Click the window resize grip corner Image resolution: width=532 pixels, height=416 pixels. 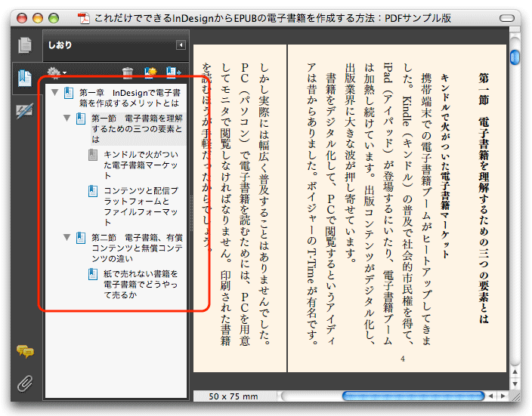coord(515,396)
